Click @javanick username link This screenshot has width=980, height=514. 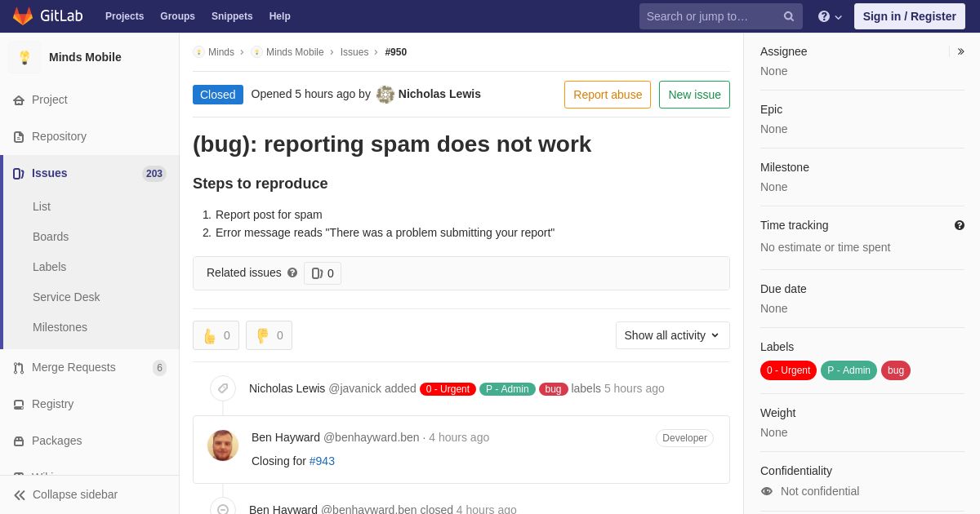354,388
